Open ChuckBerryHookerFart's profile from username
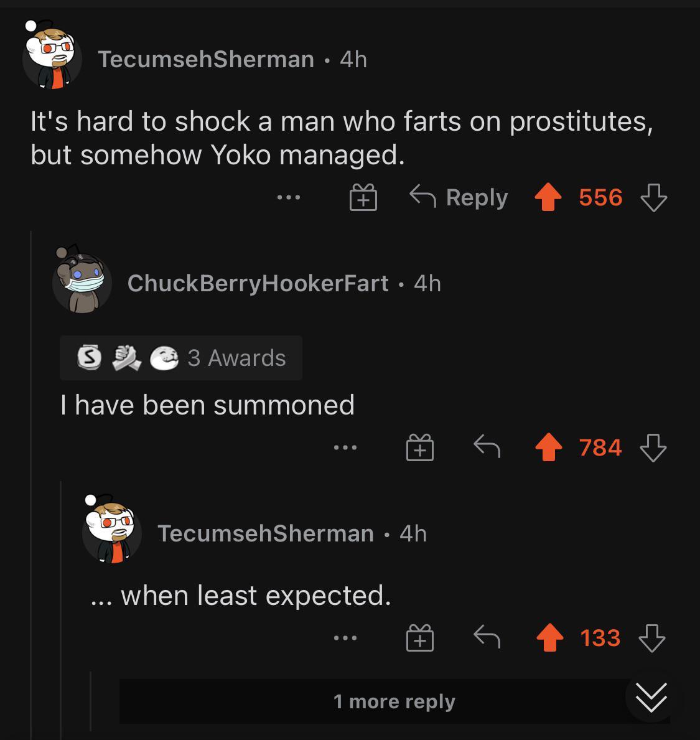 click(258, 283)
